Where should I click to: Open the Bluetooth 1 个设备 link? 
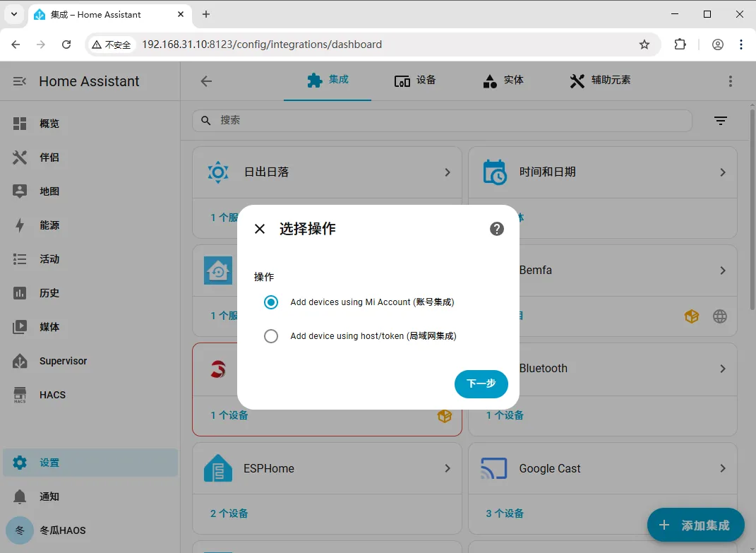pyautogui.click(x=504, y=415)
